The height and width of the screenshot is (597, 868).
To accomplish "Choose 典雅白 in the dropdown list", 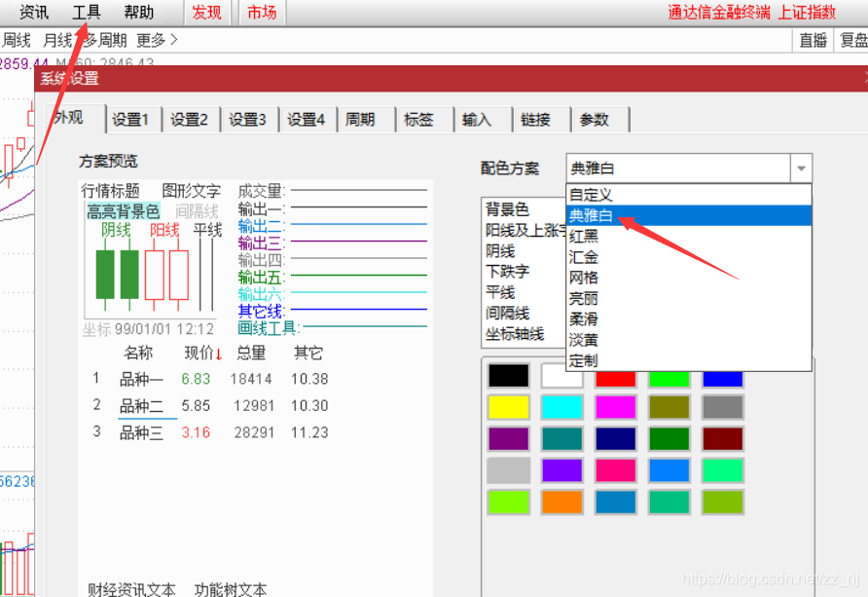I will coord(689,215).
